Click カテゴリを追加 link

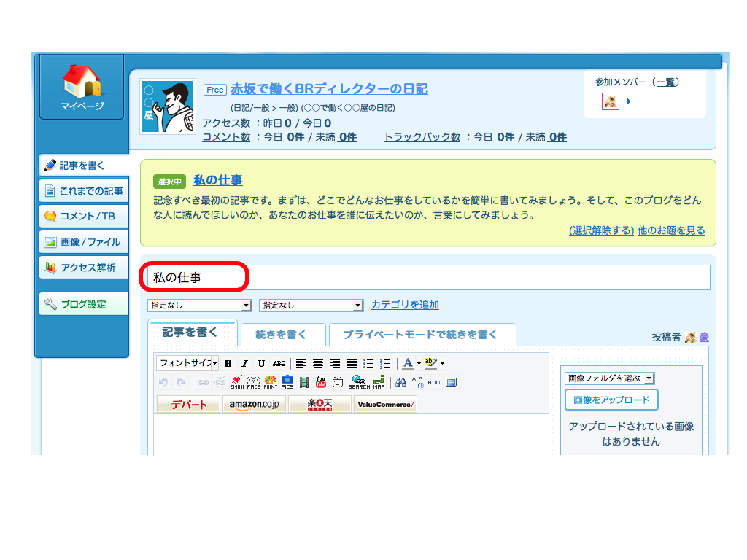coord(405,305)
